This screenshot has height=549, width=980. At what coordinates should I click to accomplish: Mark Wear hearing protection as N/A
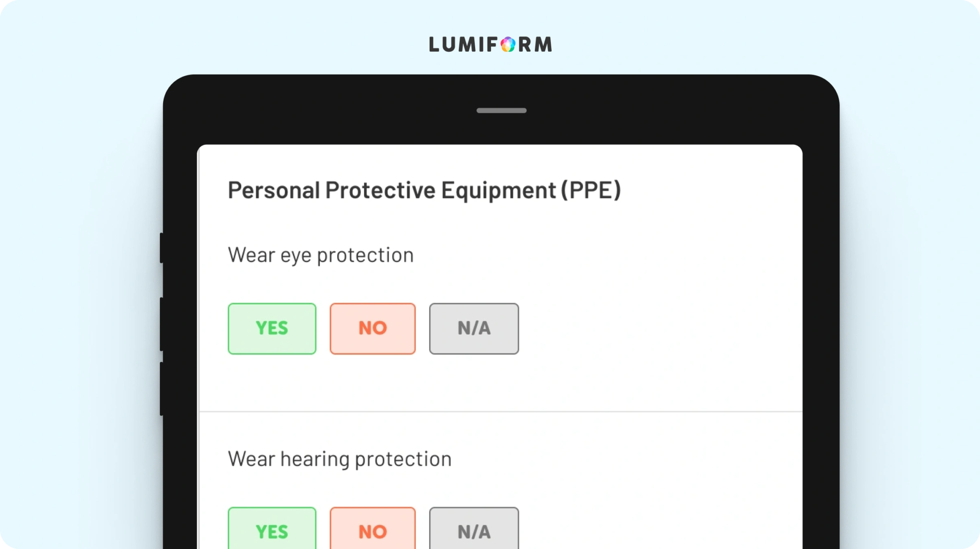coord(474,528)
